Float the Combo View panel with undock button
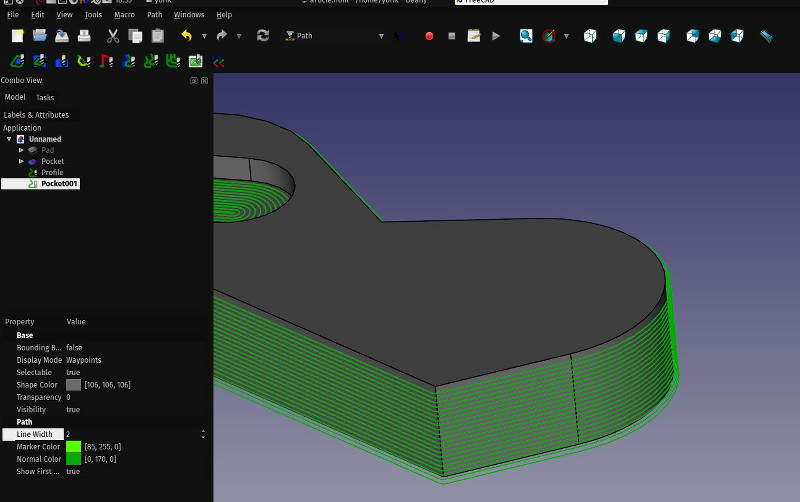The image size is (800, 502). (x=193, y=81)
